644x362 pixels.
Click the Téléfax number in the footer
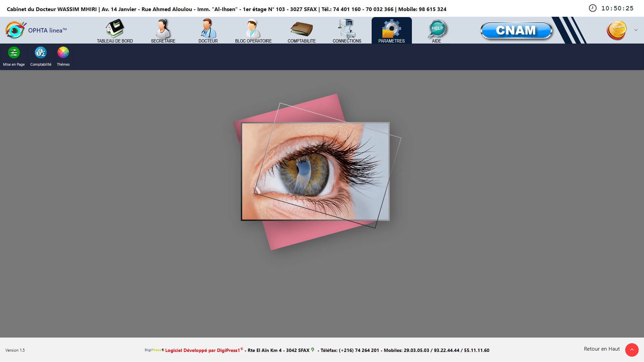(x=350, y=350)
